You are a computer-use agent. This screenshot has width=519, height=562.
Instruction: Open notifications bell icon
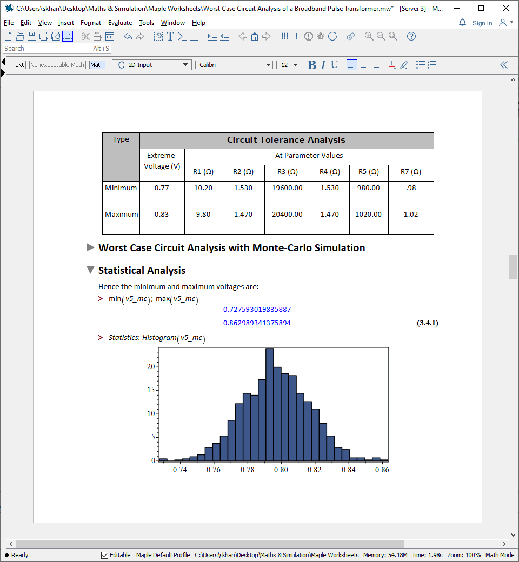(462, 23)
